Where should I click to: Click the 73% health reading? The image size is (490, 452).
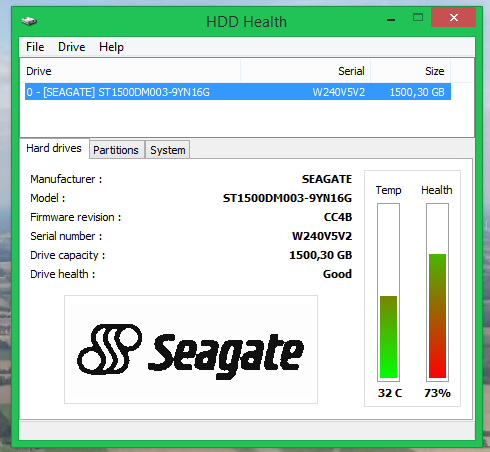point(437,393)
